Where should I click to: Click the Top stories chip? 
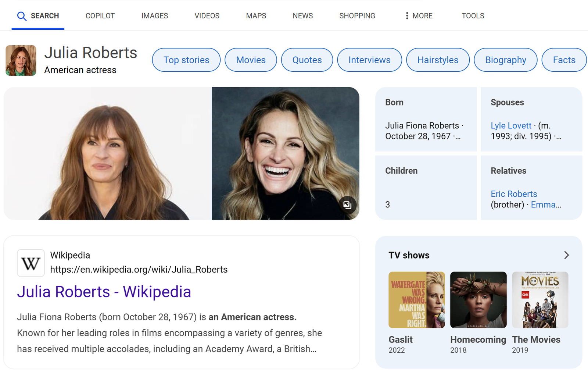click(186, 60)
